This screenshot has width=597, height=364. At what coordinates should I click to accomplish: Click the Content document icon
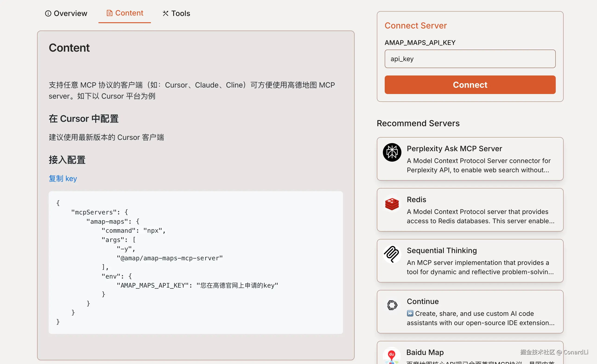pos(110,13)
